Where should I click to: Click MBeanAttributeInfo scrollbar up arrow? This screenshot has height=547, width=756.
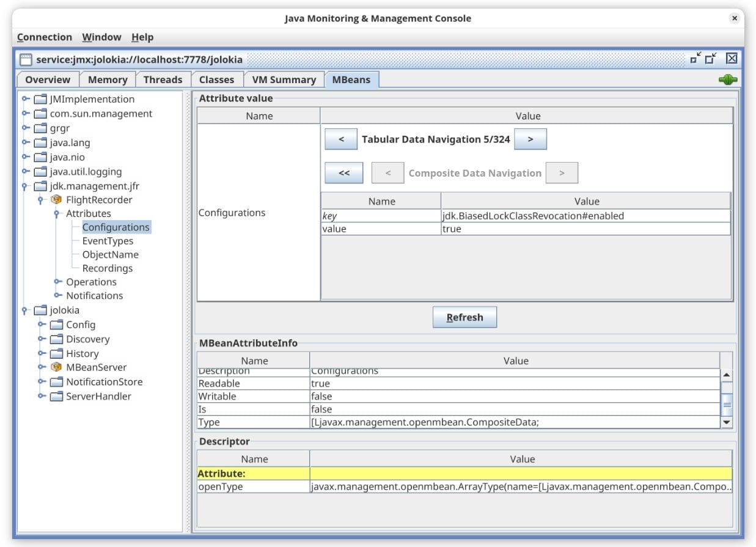pos(727,375)
